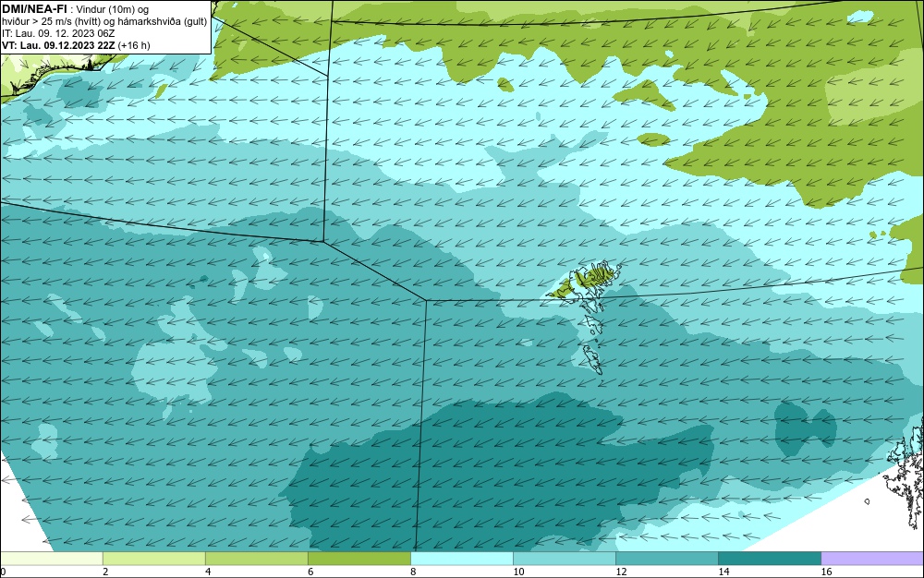924x578 pixels.
Task: Click the 0–2 m/s pale yellow legend swatch
Action: coord(51,559)
